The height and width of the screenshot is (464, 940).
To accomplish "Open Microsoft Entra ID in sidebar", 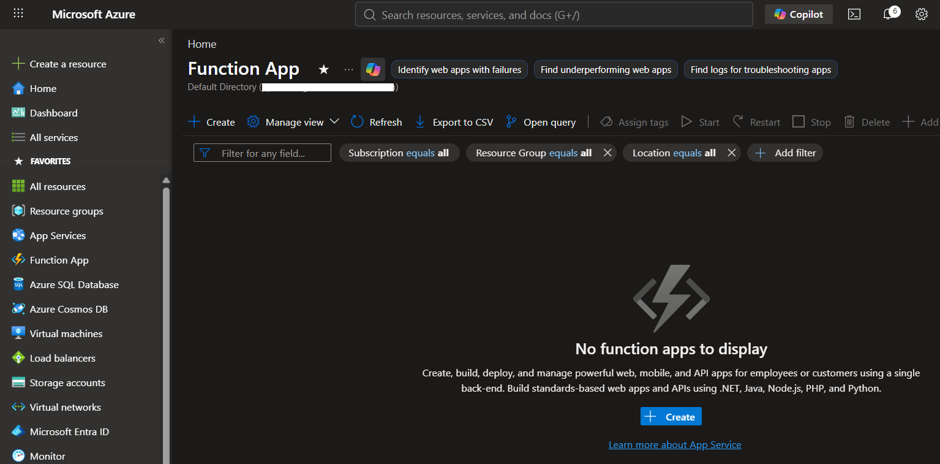I will pyautogui.click(x=61, y=432).
